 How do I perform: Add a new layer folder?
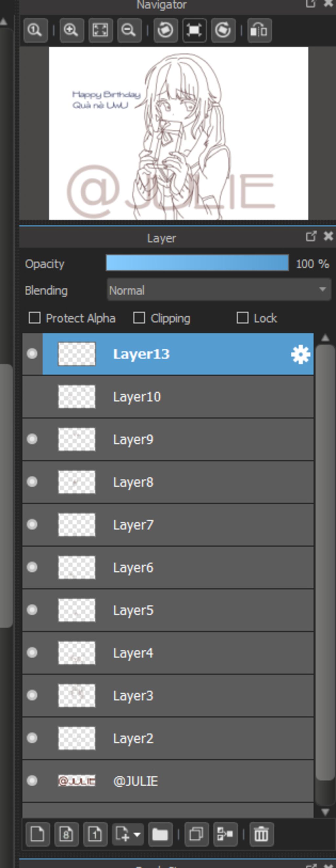tap(160, 834)
